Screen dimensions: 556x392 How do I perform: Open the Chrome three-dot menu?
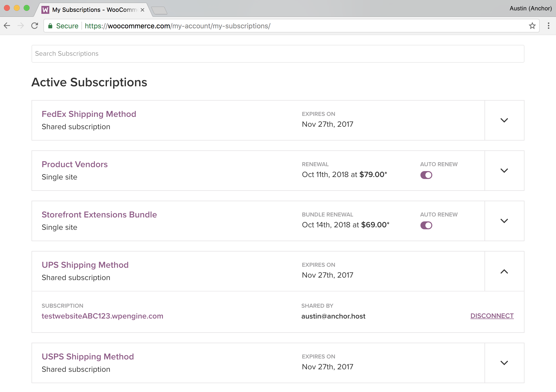(548, 26)
